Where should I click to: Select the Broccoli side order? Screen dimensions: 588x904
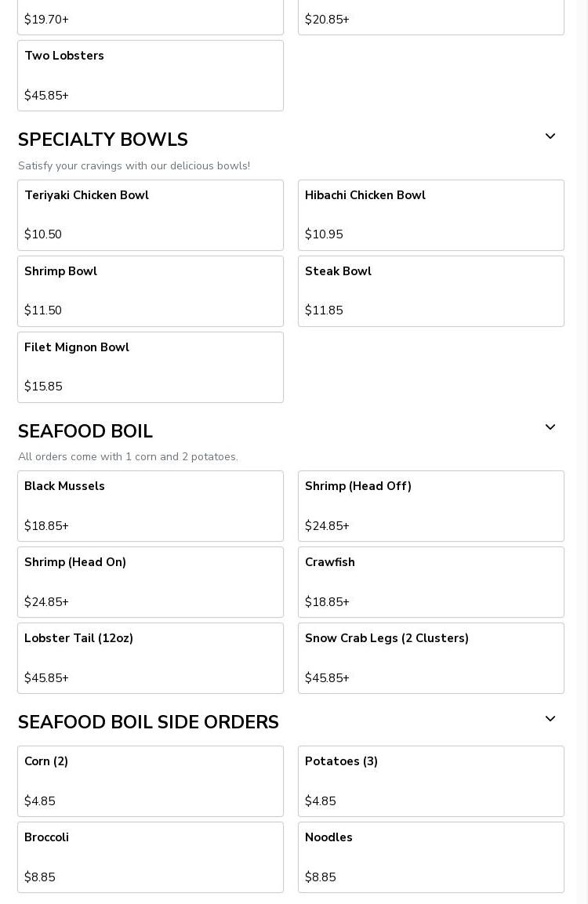click(x=151, y=857)
